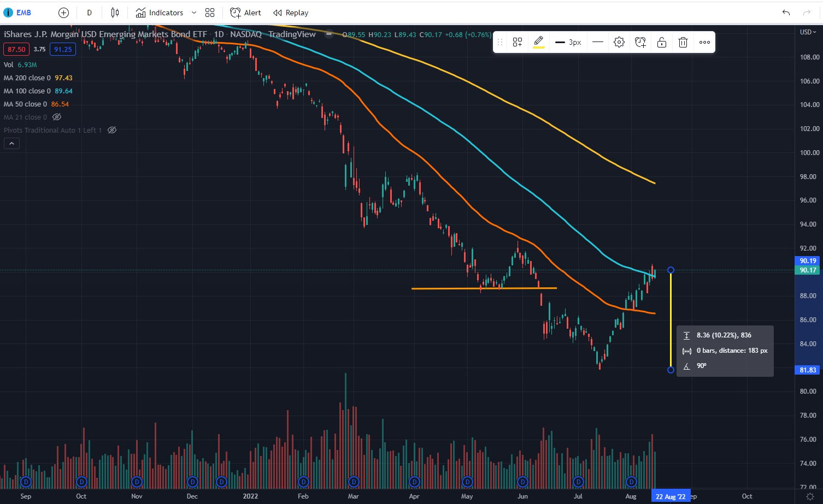The height and width of the screenshot is (504, 823).
Task: Select the orange horizontal support line drawing
Action: (x=484, y=288)
